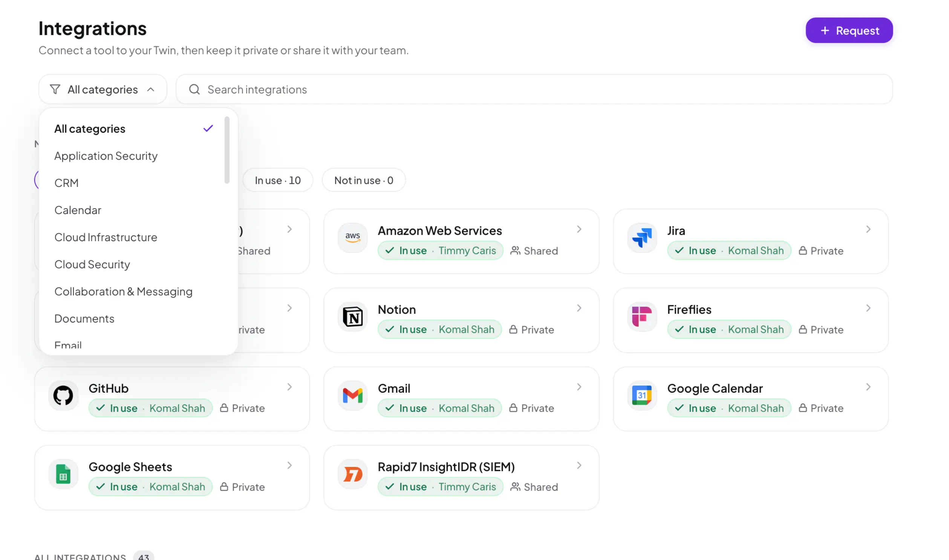This screenshot has width=949, height=560.
Task: Click In use Timmy Caris badge on AWS
Action: click(440, 251)
